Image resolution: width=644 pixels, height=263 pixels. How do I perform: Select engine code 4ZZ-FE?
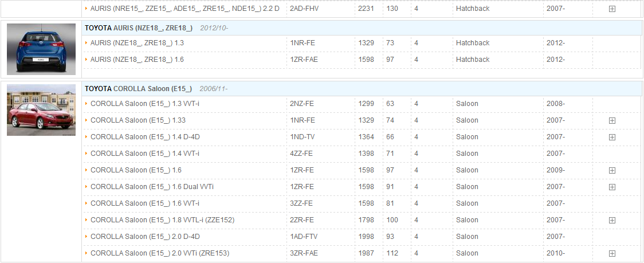(x=301, y=154)
